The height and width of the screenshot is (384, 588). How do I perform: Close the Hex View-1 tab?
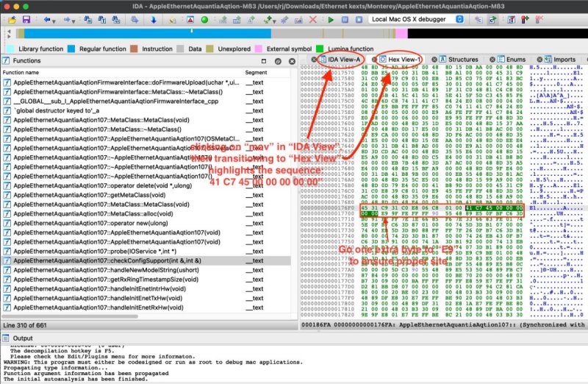point(374,60)
